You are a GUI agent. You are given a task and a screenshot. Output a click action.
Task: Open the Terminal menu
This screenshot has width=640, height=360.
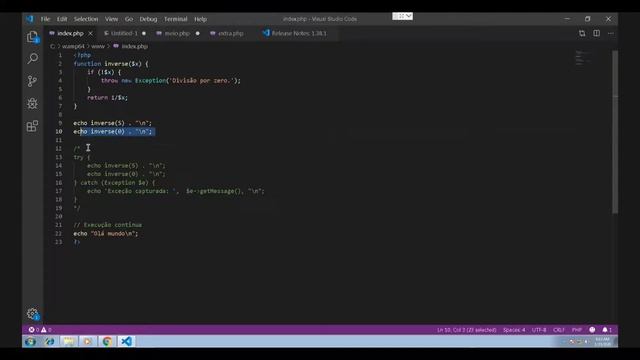[x=176, y=19]
